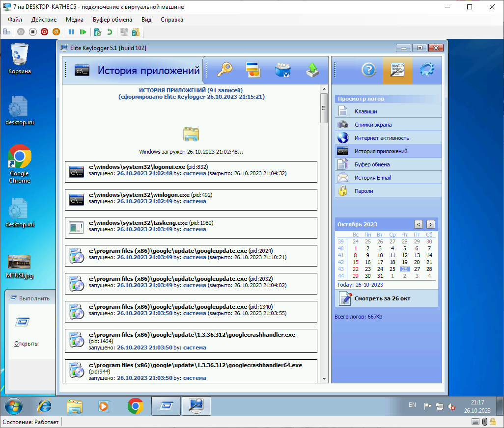Click the VM revert green arrow icon
504x428 pixels.
(x=110, y=32)
